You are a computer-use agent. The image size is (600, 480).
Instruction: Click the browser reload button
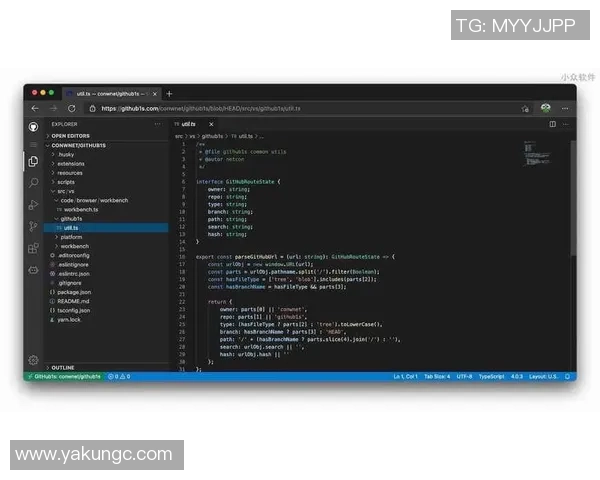[71, 108]
